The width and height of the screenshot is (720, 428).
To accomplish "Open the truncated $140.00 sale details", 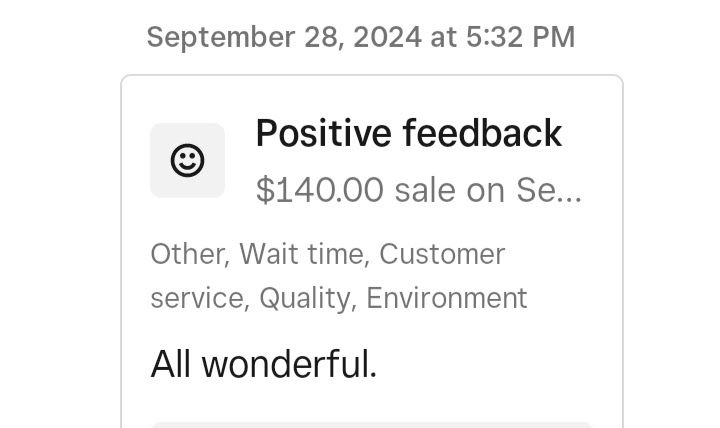I will (x=419, y=190).
